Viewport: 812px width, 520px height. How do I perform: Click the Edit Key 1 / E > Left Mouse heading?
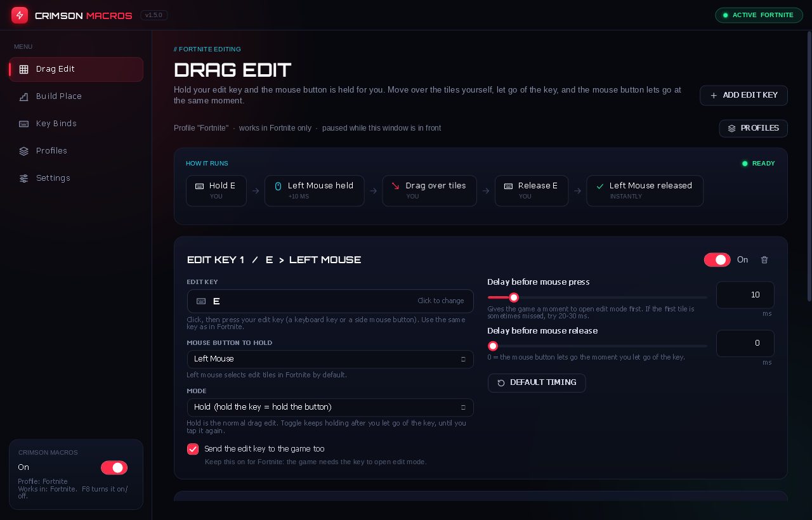point(274,260)
